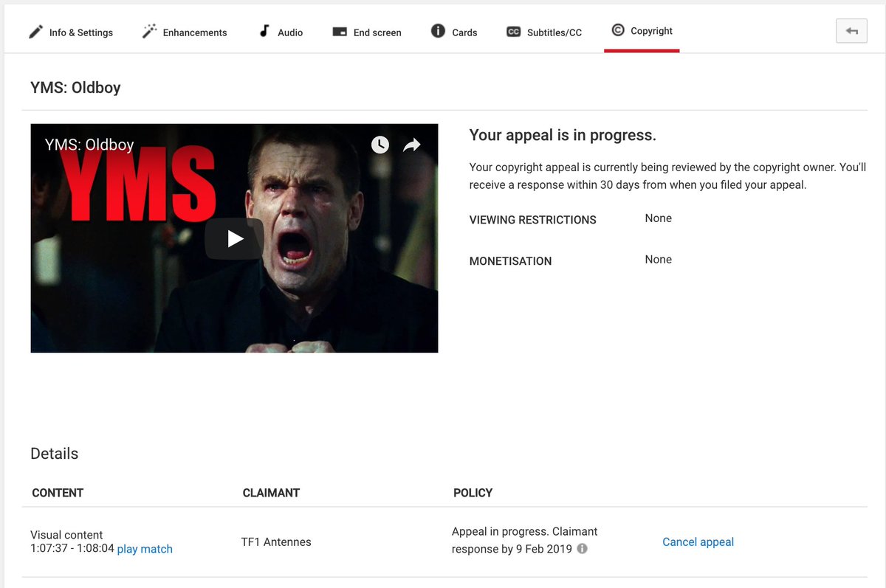
Task: Click the magic wand Enhancements icon
Action: click(149, 32)
